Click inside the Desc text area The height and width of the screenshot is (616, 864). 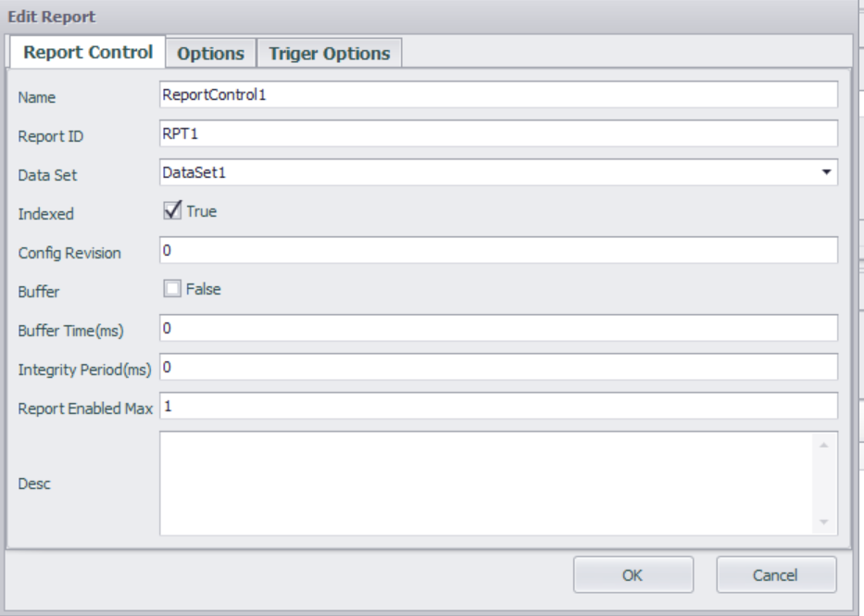pyautogui.click(x=486, y=483)
